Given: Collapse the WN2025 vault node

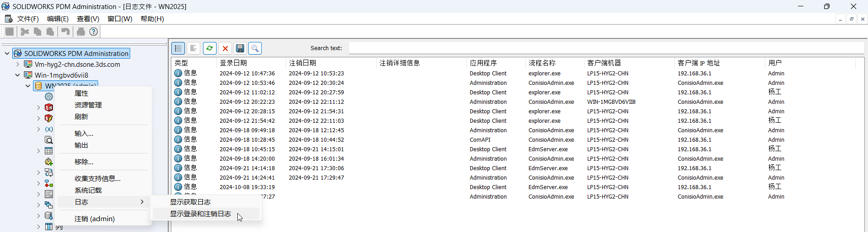Looking at the screenshot, I should (x=28, y=86).
